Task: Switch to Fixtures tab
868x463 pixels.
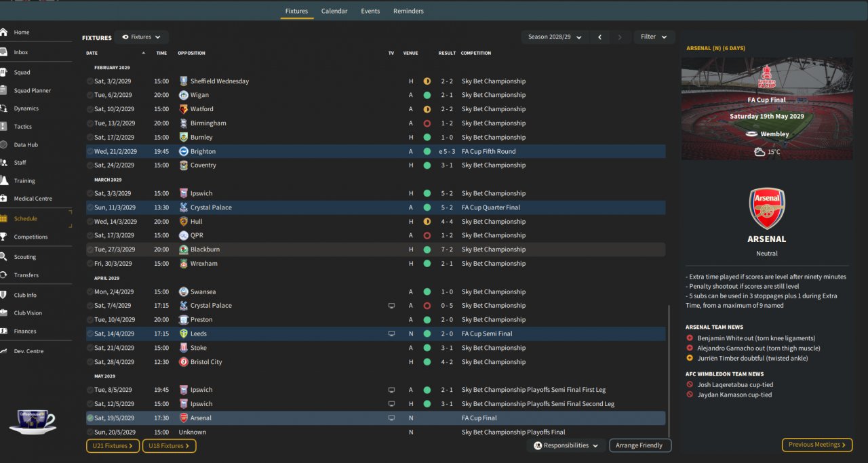Action: coord(296,11)
